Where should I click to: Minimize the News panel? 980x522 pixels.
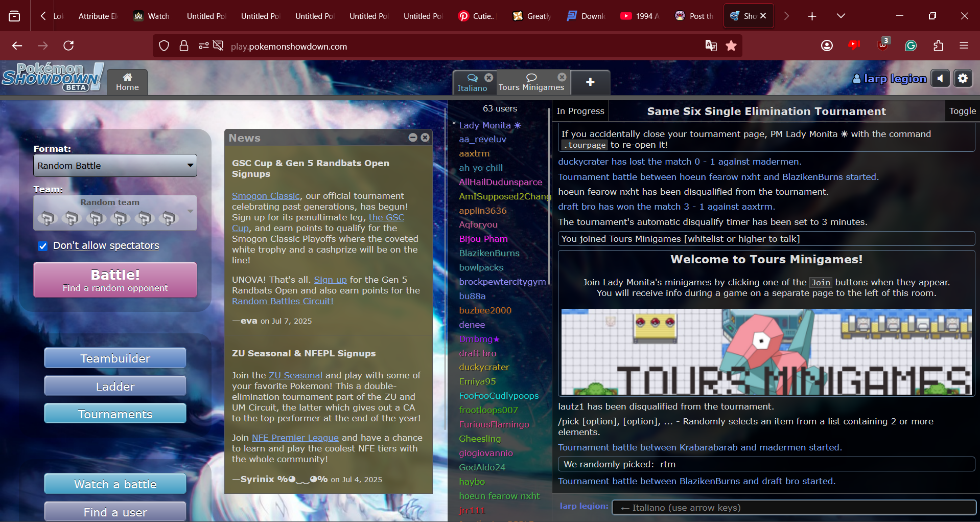click(413, 138)
